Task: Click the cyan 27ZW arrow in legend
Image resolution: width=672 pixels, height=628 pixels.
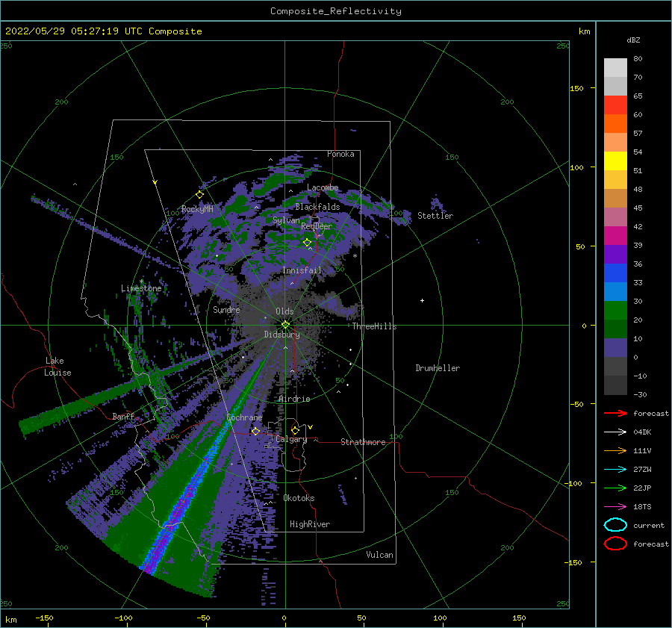Action: (x=615, y=469)
